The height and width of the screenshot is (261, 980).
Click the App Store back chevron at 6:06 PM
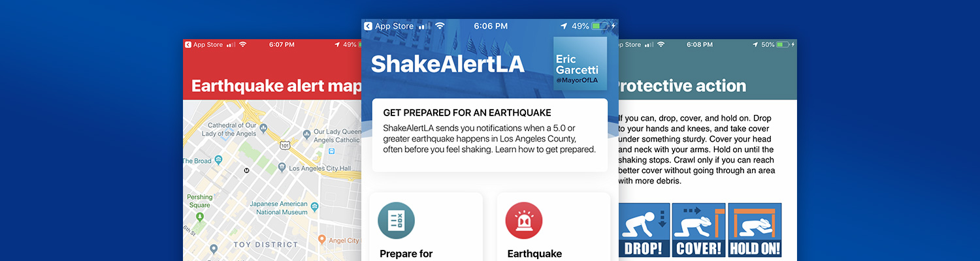point(368,26)
